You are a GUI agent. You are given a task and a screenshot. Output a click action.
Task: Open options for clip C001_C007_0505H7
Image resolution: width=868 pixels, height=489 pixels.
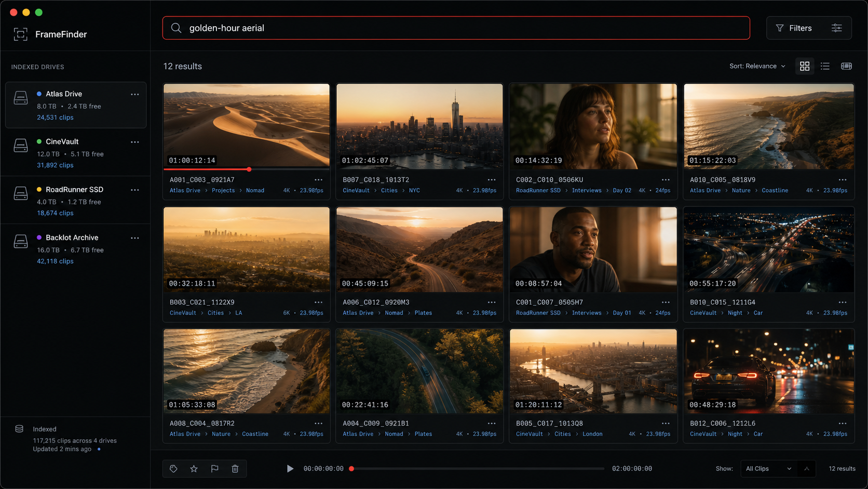pos(666,302)
